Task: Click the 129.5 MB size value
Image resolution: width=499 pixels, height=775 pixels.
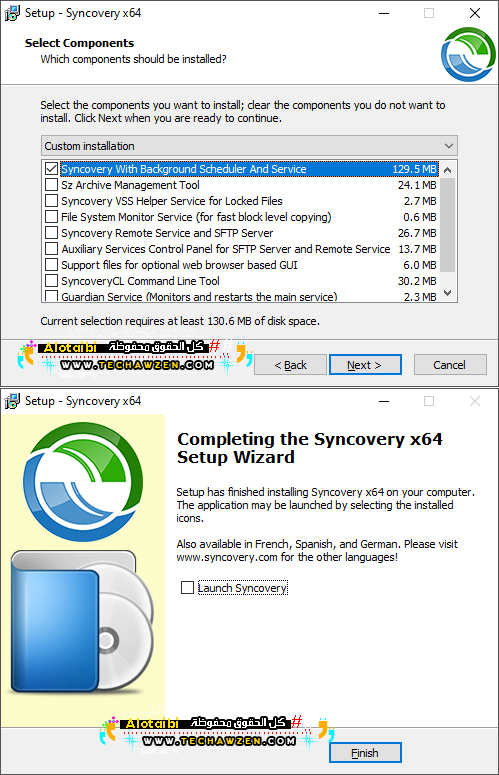Action: point(415,169)
